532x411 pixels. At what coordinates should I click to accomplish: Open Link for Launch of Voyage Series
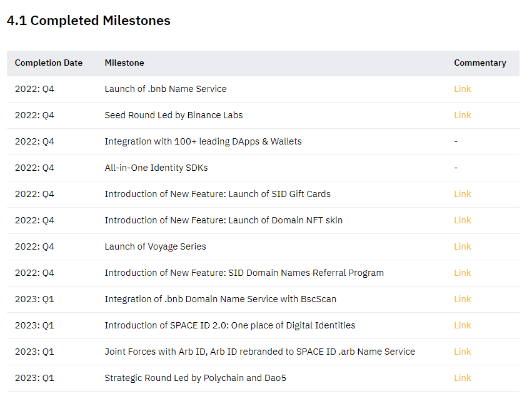pos(463,246)
